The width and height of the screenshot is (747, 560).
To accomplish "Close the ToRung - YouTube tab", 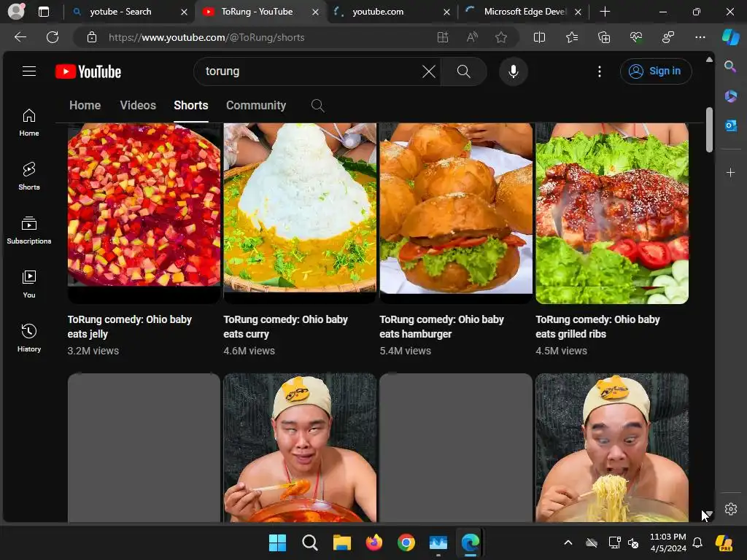I will [x=315, y=12].
